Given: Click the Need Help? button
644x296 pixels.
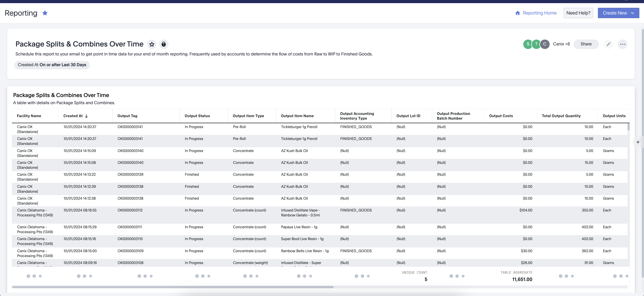Looking at the screenshot, I should (x=578, y=13).
